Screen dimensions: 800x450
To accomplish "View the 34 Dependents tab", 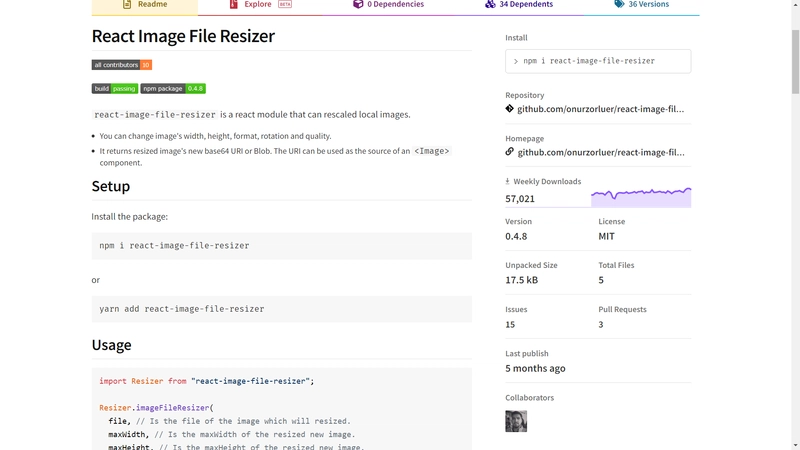I will click(x=519, y=5).
